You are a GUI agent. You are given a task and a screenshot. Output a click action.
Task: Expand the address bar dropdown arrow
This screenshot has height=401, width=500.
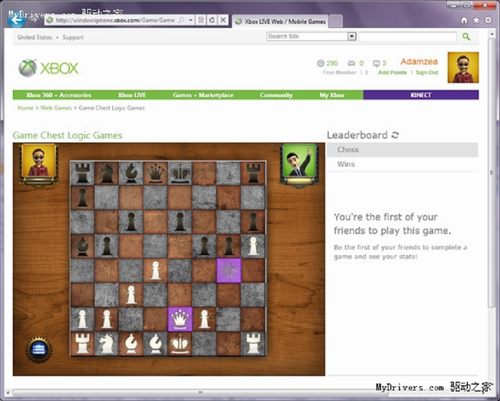(190, 20)
